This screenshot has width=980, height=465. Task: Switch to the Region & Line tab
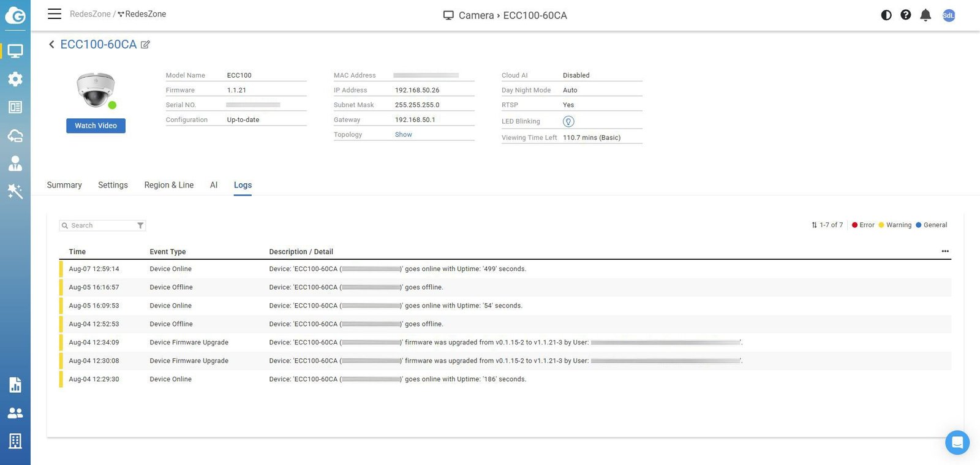(x=168, y=185)
